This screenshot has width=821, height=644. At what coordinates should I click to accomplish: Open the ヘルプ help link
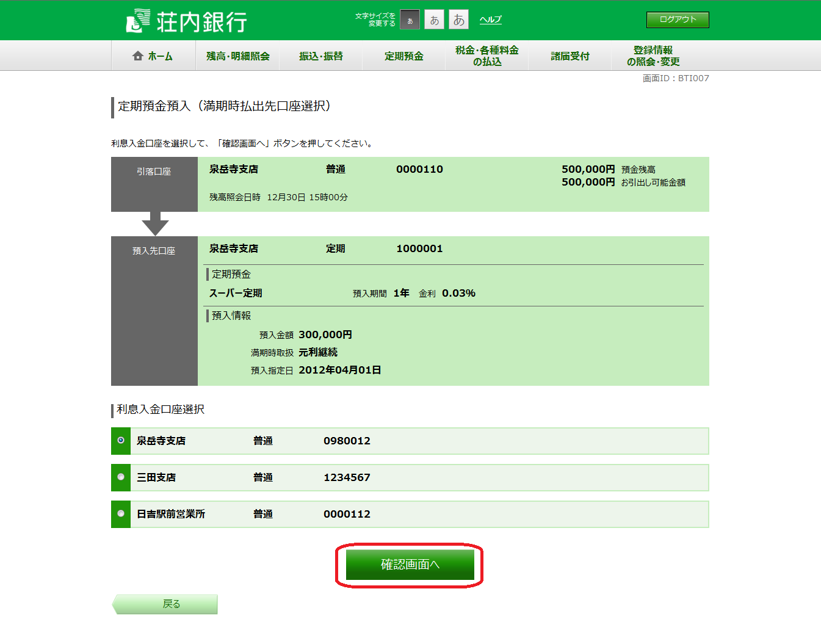(490, 20)
